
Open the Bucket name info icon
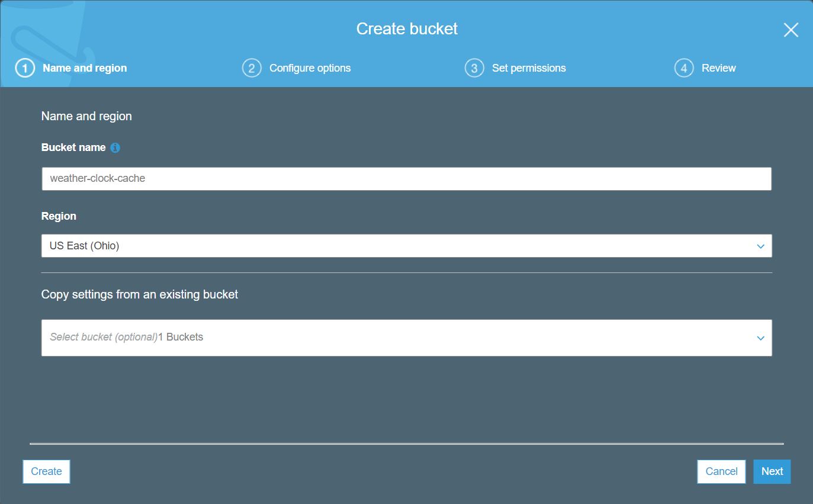point(115,148)
